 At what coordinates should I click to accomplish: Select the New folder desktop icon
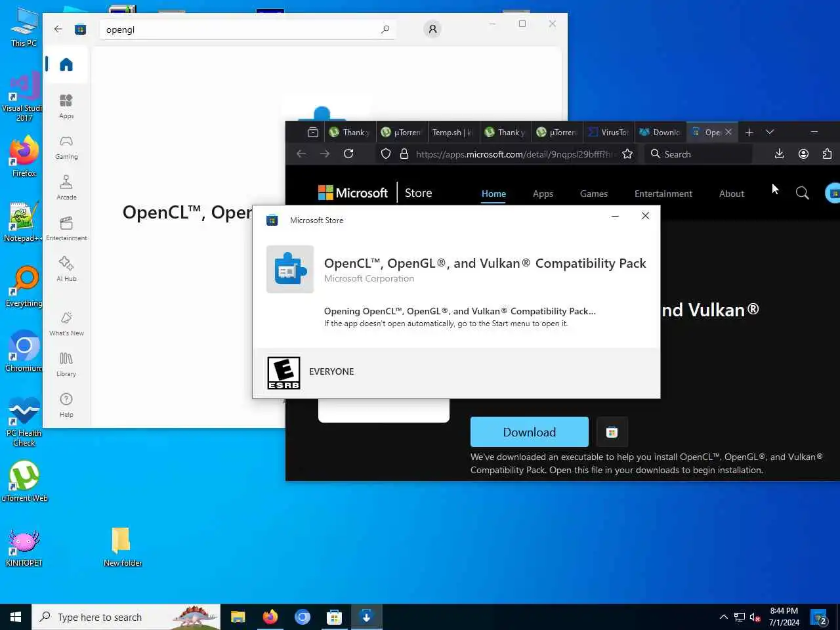point(122,547)
